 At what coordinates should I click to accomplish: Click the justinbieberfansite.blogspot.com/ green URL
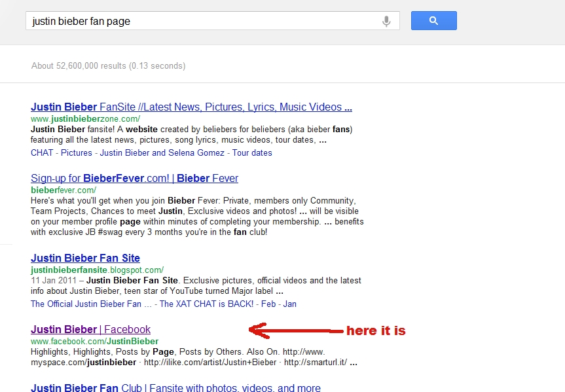tap(98, 270)
